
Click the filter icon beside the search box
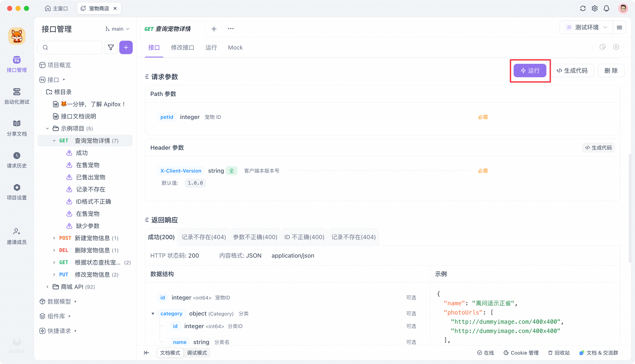click(x=111, y=47)
